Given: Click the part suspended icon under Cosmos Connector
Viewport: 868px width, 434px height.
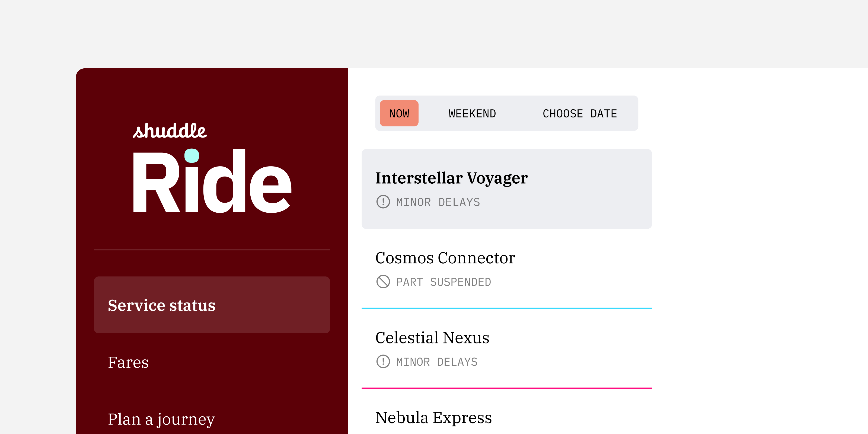Looking at the screenshot, I should click(x=383, y=282).
